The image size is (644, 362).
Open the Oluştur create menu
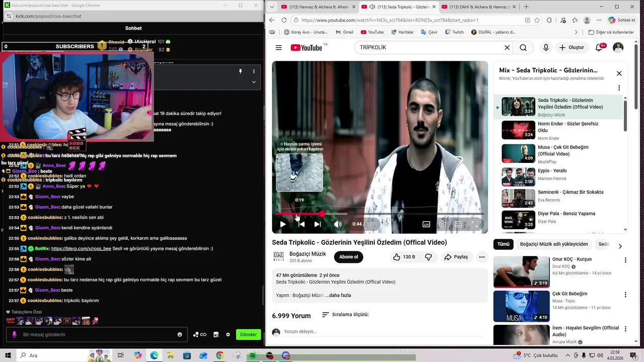pyautogui.click(x=572, y=48)
